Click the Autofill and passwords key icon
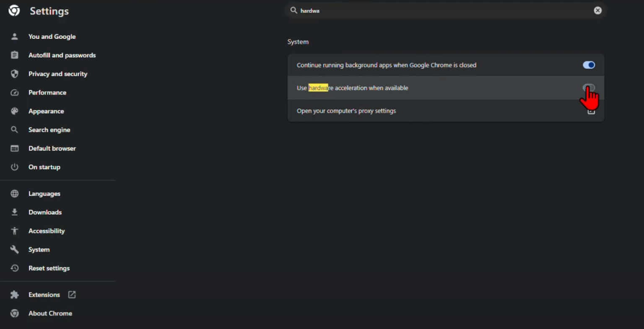 14,55
